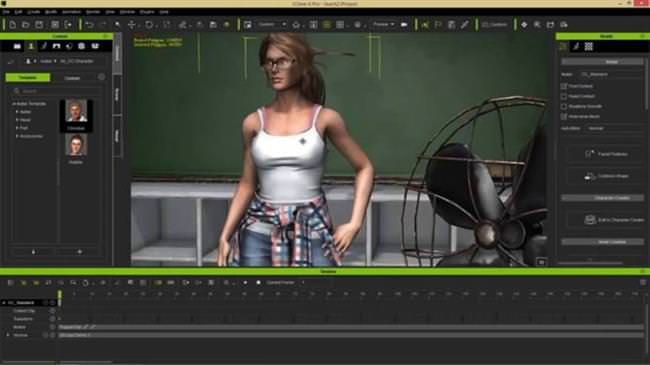The image size is (650, 365).
Task: Open the File menu
Action: [6, 12]
